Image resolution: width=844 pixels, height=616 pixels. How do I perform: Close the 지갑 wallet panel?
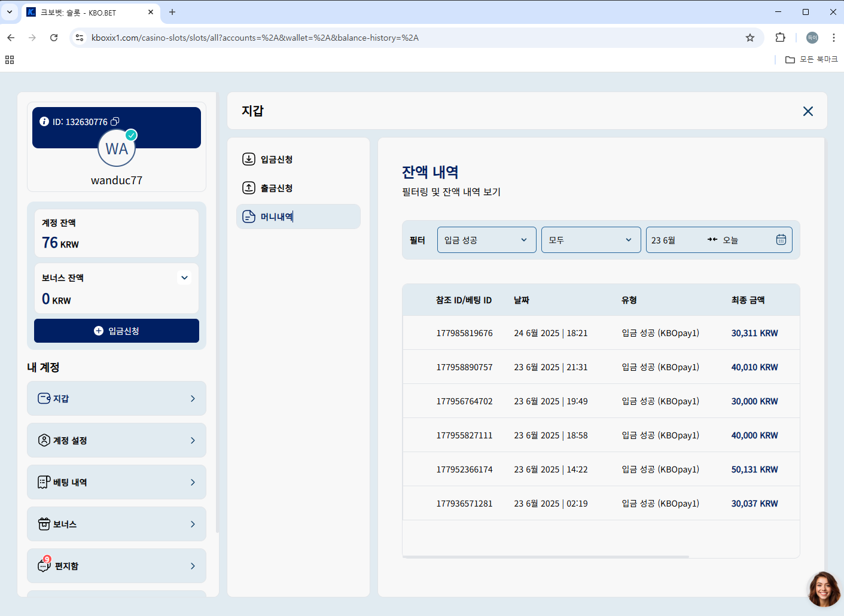pos(808,111)
